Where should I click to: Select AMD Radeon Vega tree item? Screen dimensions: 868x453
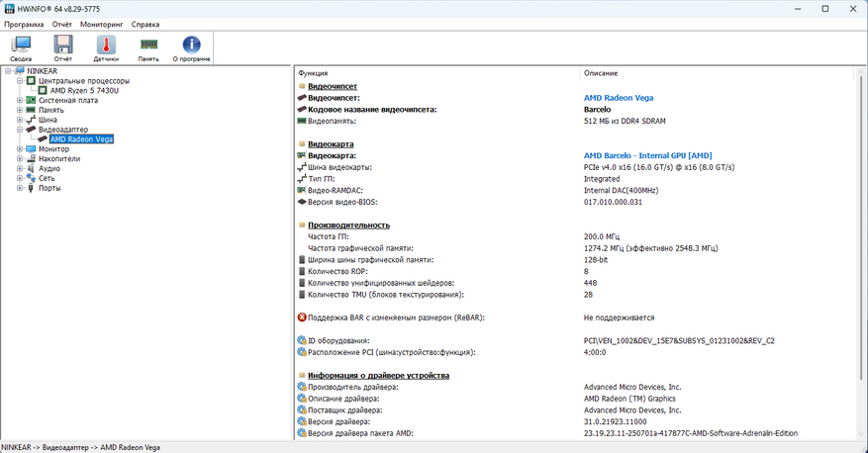tap(81, 139)
